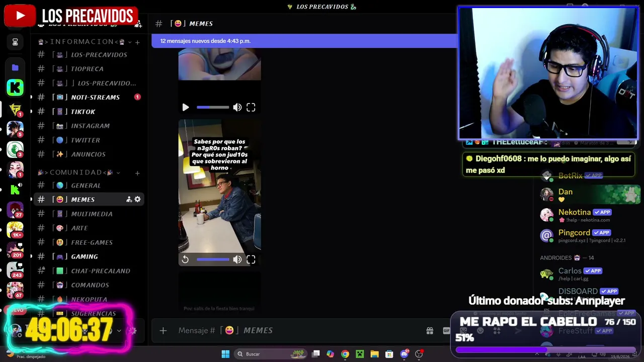Mute the meme video
Viewport: 644px width, 362px height.
pos(237,259)
